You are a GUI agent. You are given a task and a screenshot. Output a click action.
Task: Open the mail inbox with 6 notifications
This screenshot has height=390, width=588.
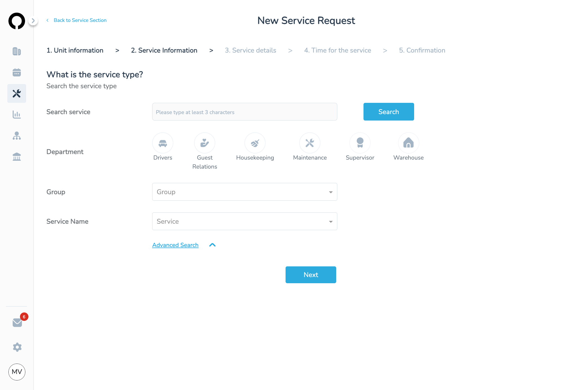point(17,322)
